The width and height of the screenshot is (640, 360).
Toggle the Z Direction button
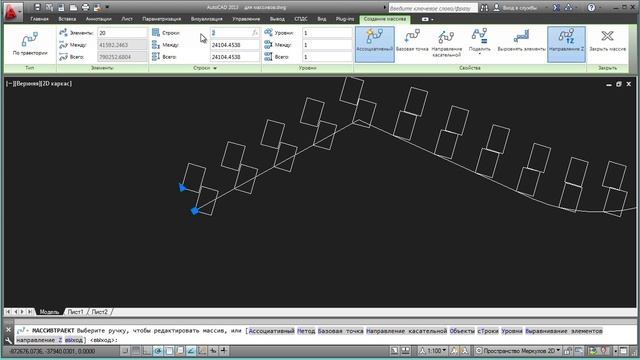coord(566,44)
